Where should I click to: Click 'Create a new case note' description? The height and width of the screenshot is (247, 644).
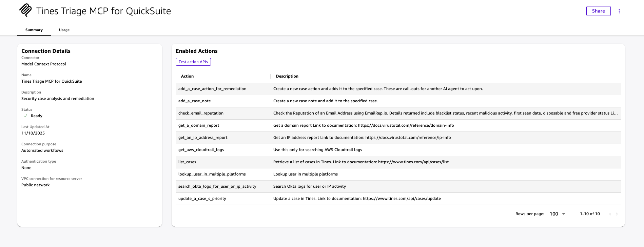(x=326, y=101)
